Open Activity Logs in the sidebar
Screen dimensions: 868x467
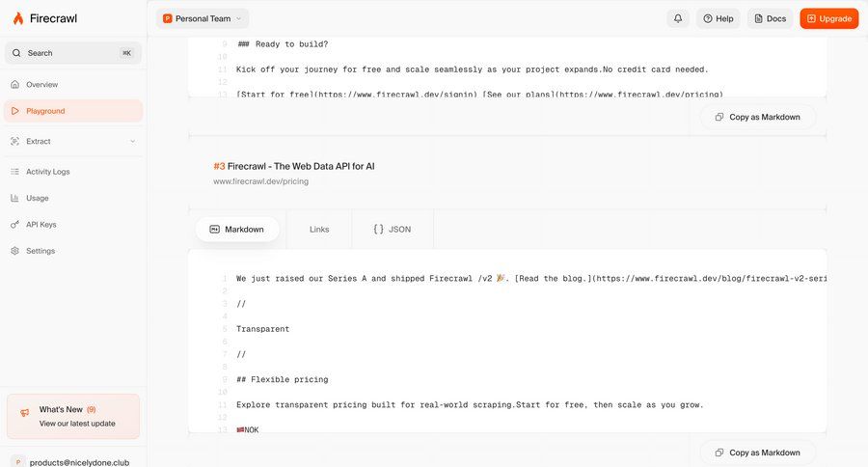(x=73, y=172)
